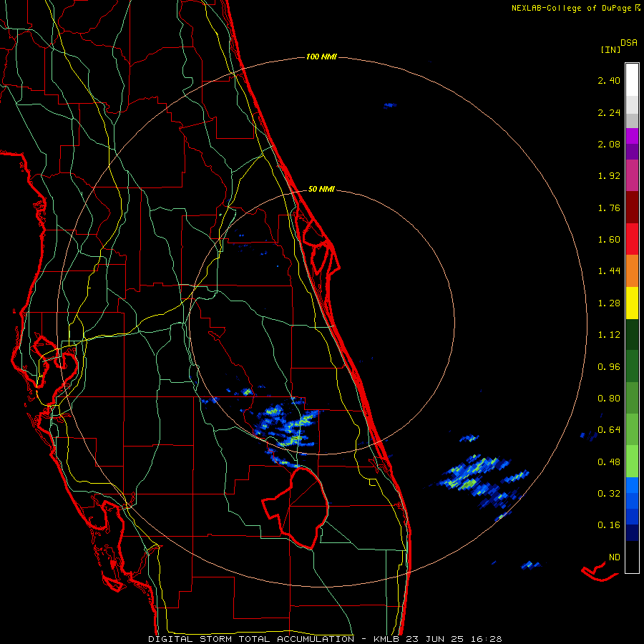Pick the navy blue swatch below 0.16

pos(632,532)
